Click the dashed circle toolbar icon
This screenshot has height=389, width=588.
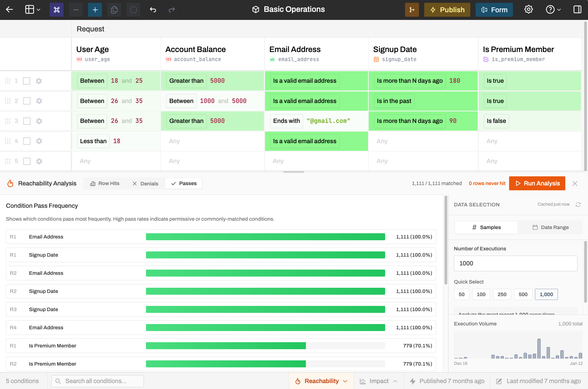[x=133, y=10]
